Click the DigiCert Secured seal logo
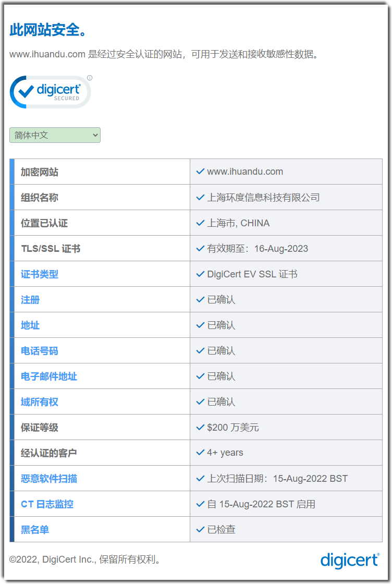The width and height of the screenshot is (392, 584). pos(50,92)
